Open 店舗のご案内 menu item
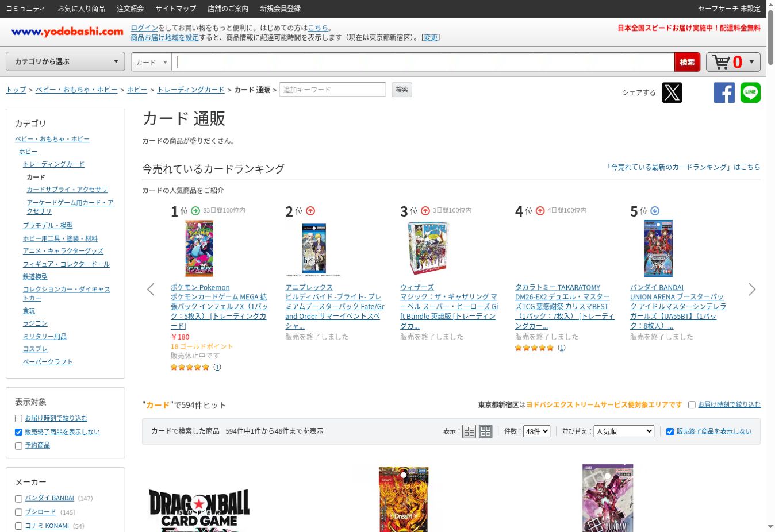The width and height of the screenshot is (775, 532). [228, 9]
